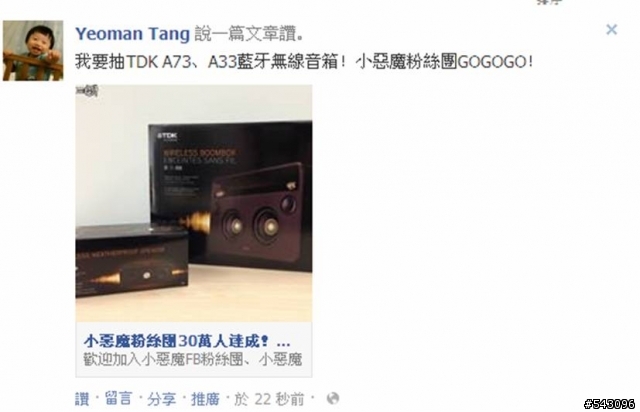Click the #543096 image number tag
640x412 pixels.
[610, 404]
